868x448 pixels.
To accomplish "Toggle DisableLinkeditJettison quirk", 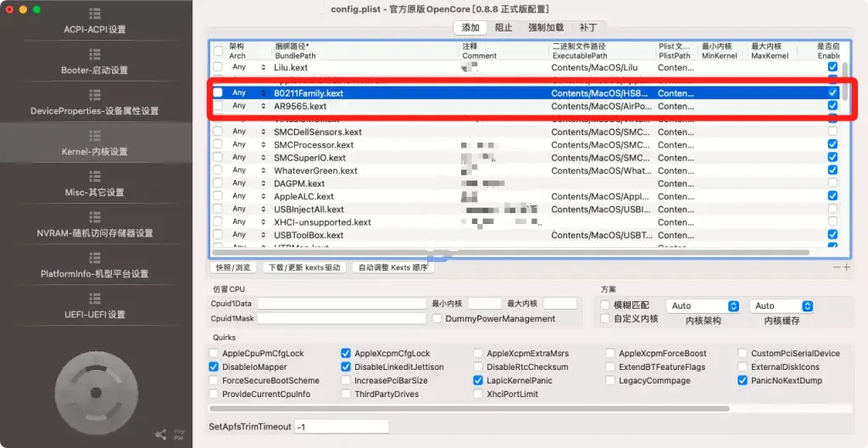I will [346, 367].
